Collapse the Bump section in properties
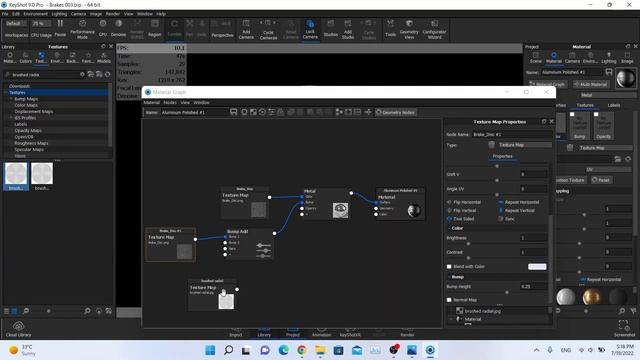The width and height of the screenshot is (640, 360). 449,277
